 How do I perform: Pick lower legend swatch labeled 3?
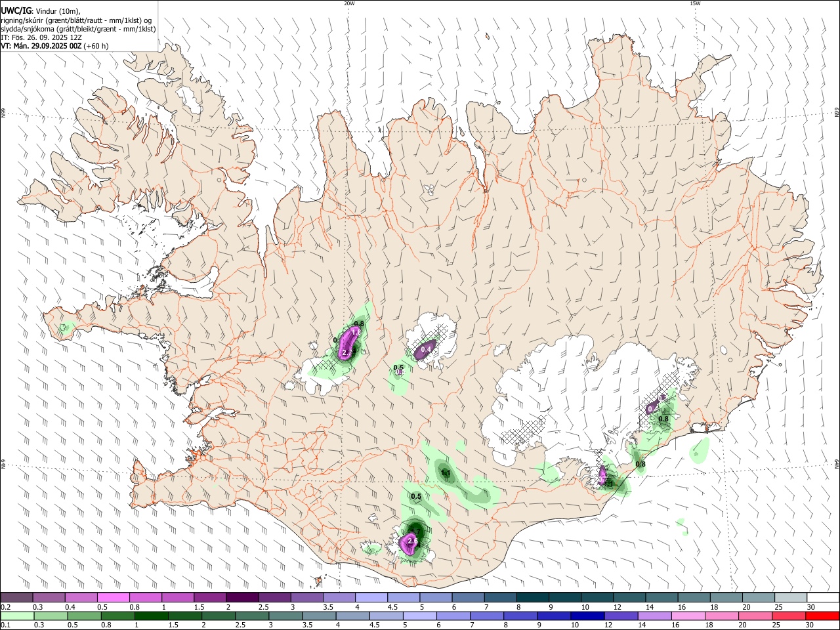click(x=285, y=616)
